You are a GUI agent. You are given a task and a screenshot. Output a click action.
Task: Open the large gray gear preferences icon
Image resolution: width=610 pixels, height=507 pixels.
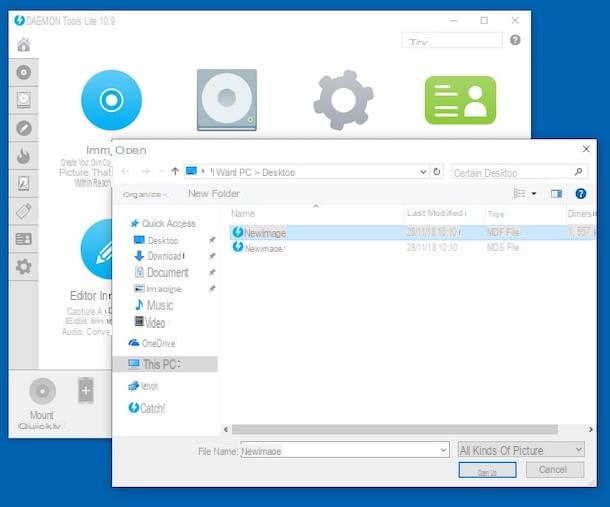pos(343,100)
